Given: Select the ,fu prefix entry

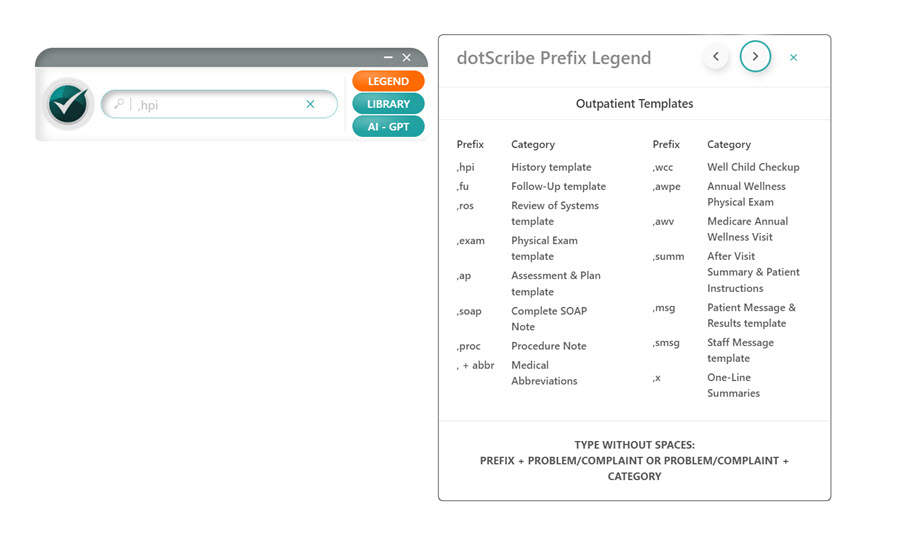Looking at the screenshot, I should click(x=463, y=186).
